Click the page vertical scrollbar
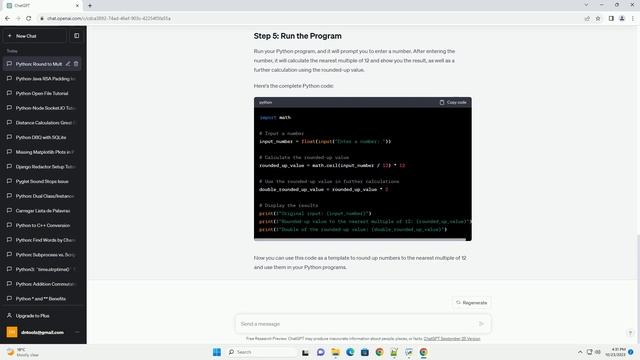This screenshot has height=360, width=640. (638, 257)
